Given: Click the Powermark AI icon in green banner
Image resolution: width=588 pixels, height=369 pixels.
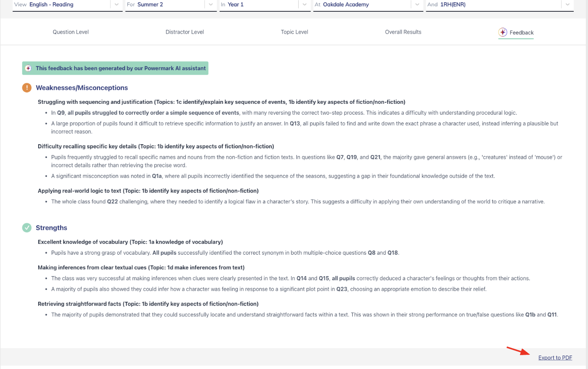Looking at the screenshot, I should (x=28, y=68).
